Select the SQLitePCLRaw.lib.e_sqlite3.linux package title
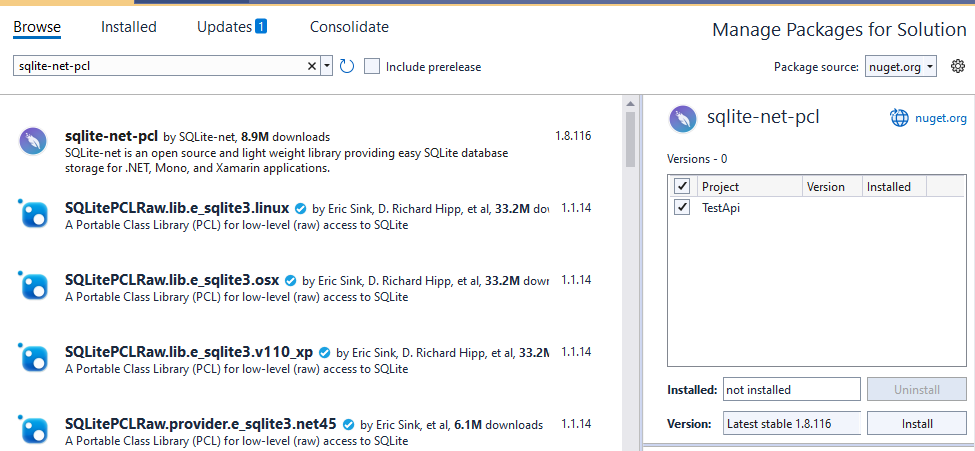975x451 pixels. coord(177,207)
